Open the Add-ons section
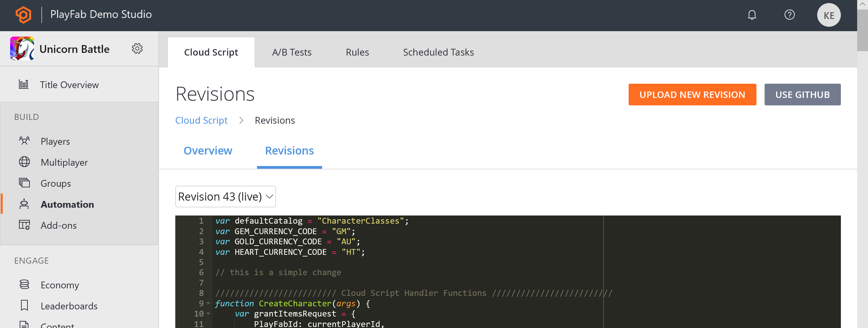The width and height of the screenshot is (868, 328). tap(58, 225)
